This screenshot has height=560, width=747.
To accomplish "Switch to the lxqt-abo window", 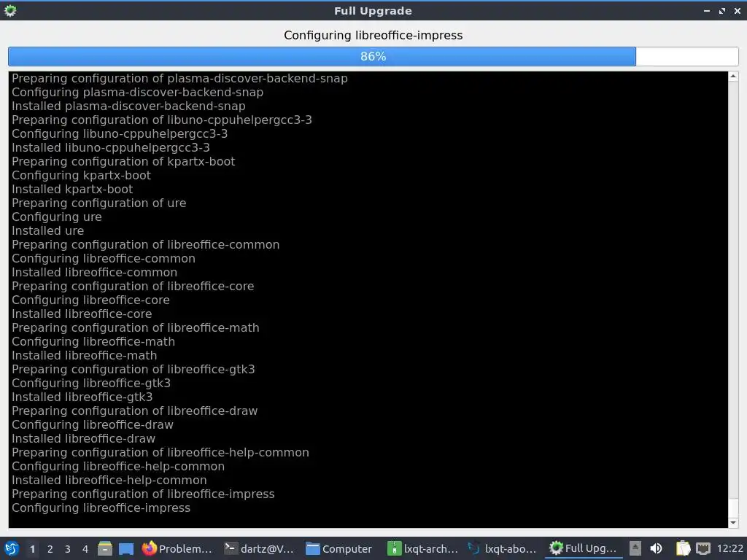I will pyautogui.click(x=502, y=548).
